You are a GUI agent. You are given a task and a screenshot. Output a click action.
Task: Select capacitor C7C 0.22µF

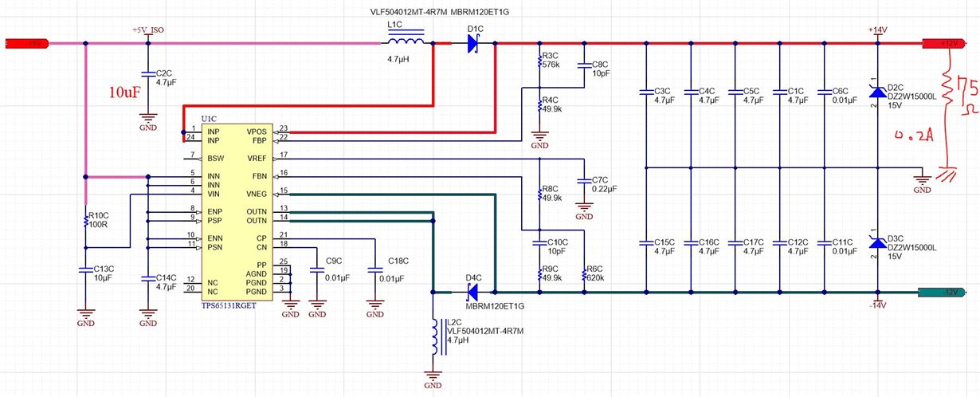pos(584,180)
